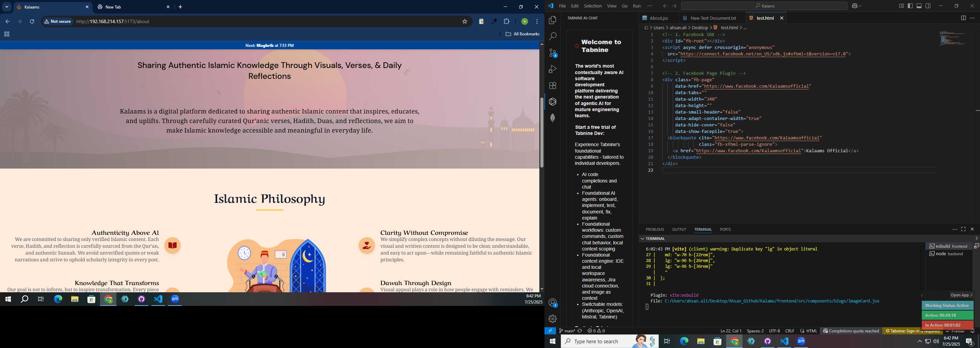Viewport: 980px width, 348px height.
Task: Go forward in VS Code navigation
Action: pyautogui.click(x=674, y=6)
